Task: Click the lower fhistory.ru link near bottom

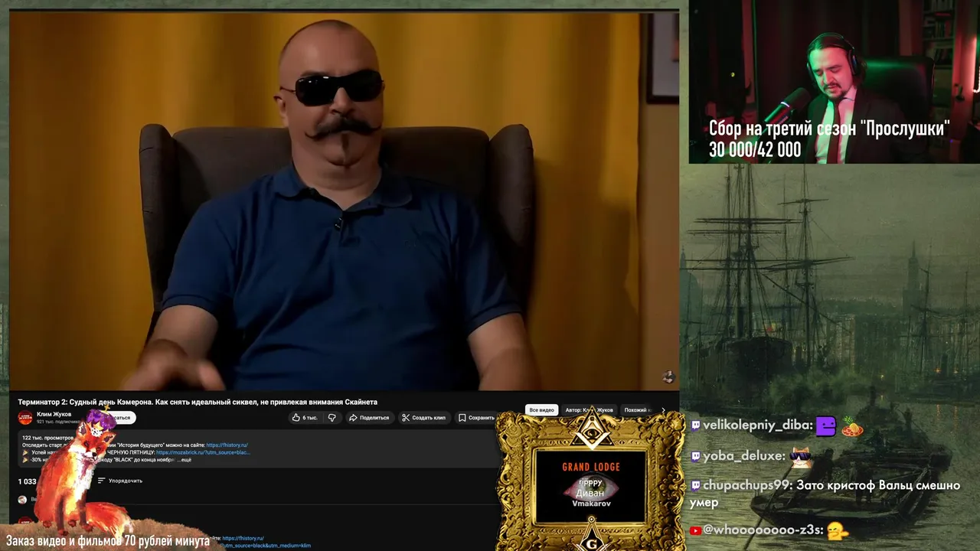Action: coord(243,538)
